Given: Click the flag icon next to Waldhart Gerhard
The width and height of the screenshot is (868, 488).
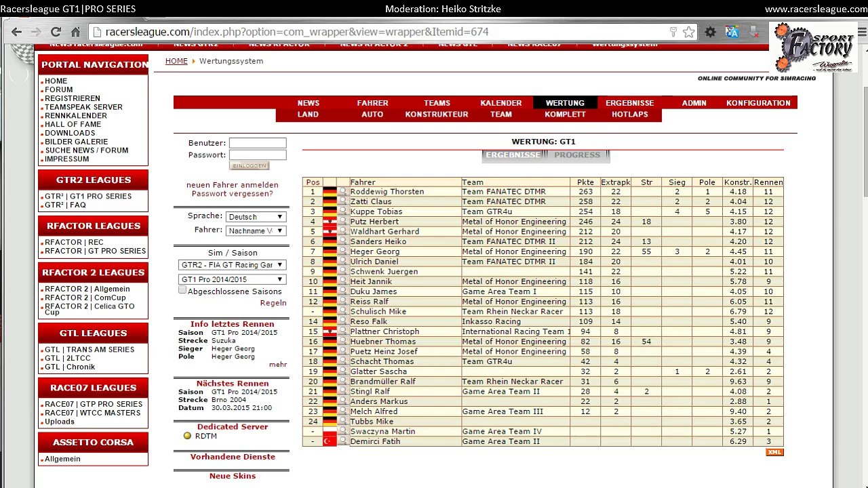Looking at the screenshot, I should [x=330, y=232].
